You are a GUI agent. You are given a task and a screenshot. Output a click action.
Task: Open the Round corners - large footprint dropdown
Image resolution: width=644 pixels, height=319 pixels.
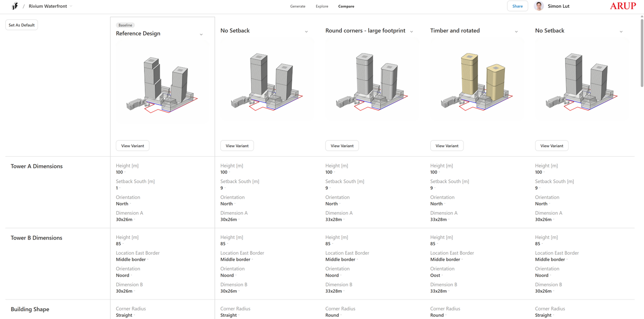[411, 31]
